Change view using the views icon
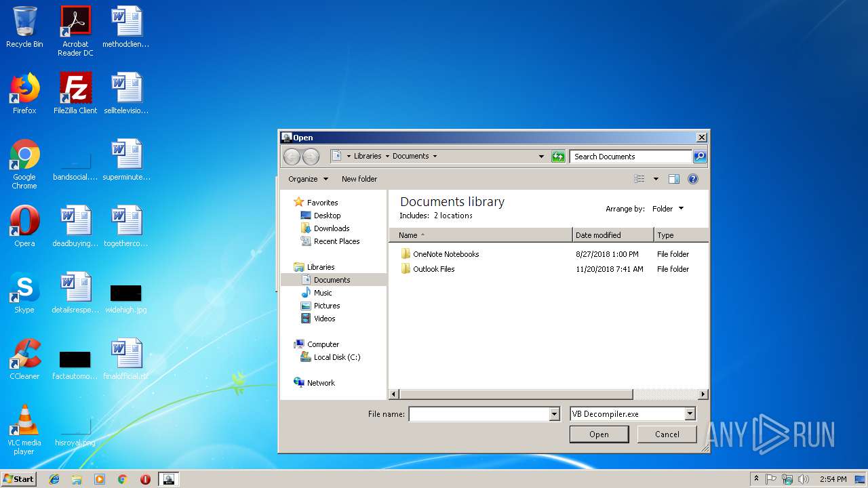 pyautogui.click(x=639, y=179)
